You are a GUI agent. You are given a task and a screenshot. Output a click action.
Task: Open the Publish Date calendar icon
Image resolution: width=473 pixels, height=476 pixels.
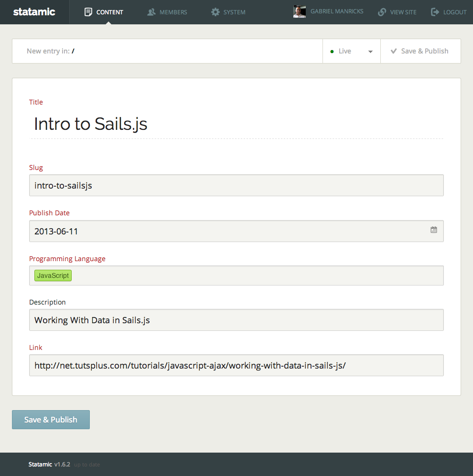click(x=434, y=230)
